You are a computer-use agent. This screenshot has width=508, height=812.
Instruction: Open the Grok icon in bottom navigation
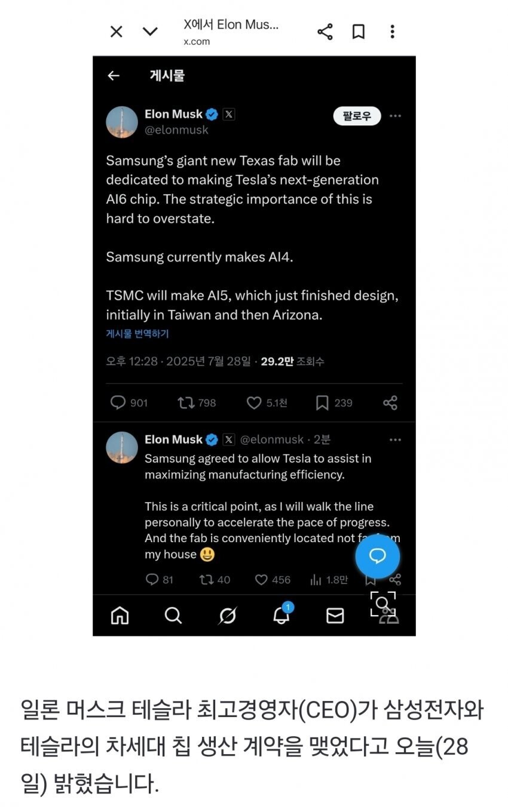click(227, 616)
